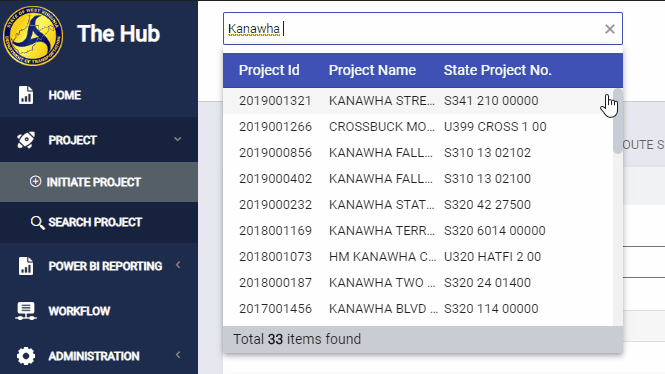Click KANAWHA TERR... project name
The image size is (665, 374).
click(382, 231)
